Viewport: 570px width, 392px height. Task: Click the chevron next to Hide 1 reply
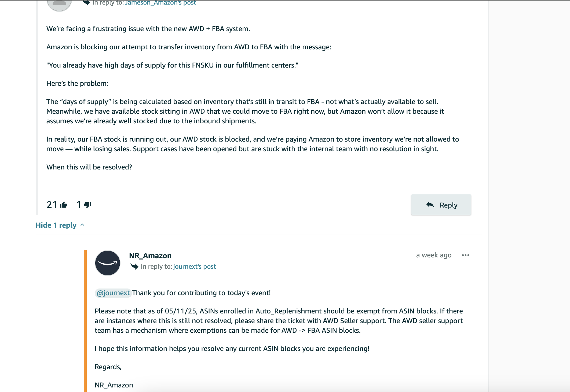[x=82, y=225]
